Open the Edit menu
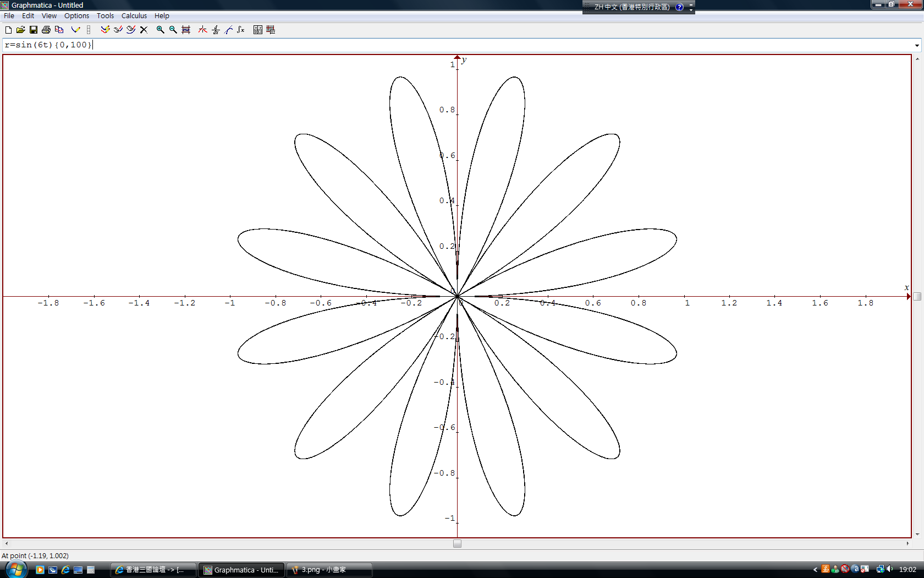Screen dimensions: 924x578 (28, 16)
